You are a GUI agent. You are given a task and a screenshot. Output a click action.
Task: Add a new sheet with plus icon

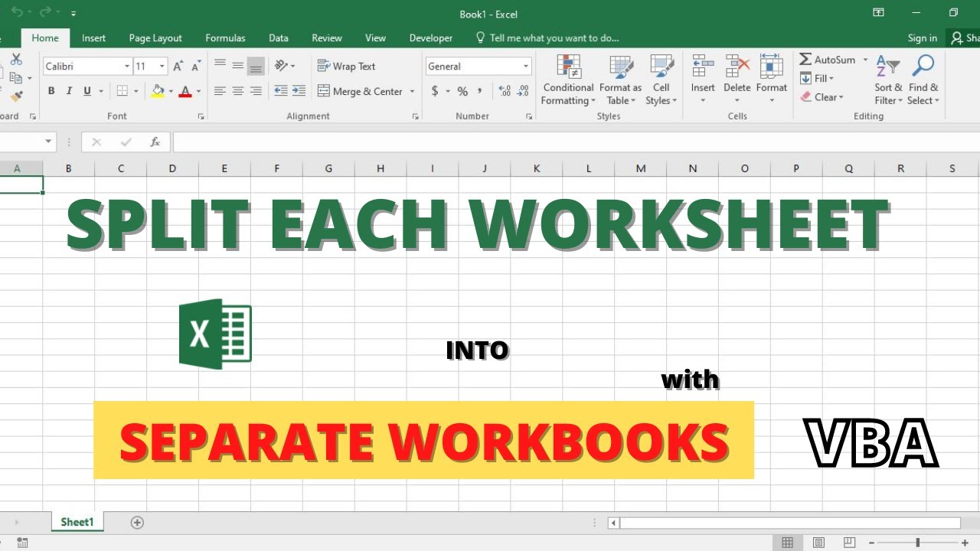click(137, 523)
